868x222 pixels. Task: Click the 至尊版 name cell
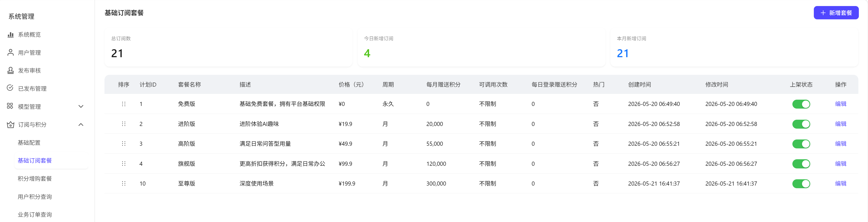point(187,183)
